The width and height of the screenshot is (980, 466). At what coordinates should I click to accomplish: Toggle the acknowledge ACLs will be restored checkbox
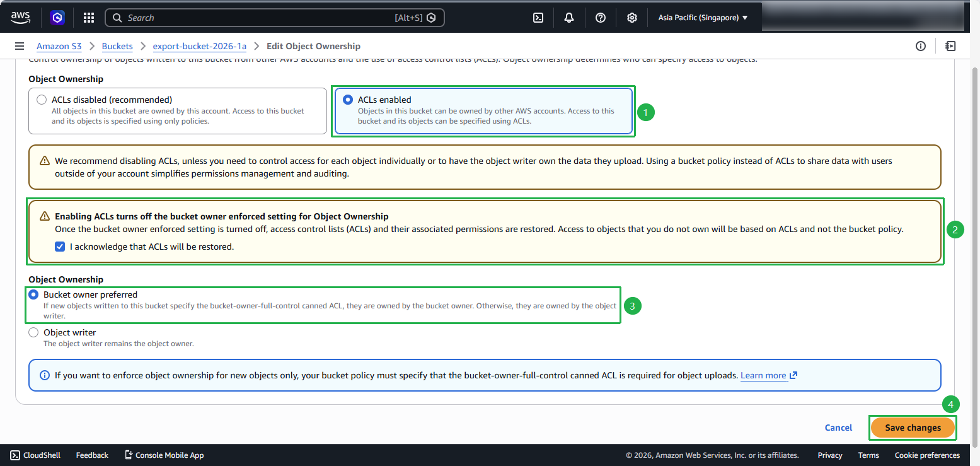(60, 247)
